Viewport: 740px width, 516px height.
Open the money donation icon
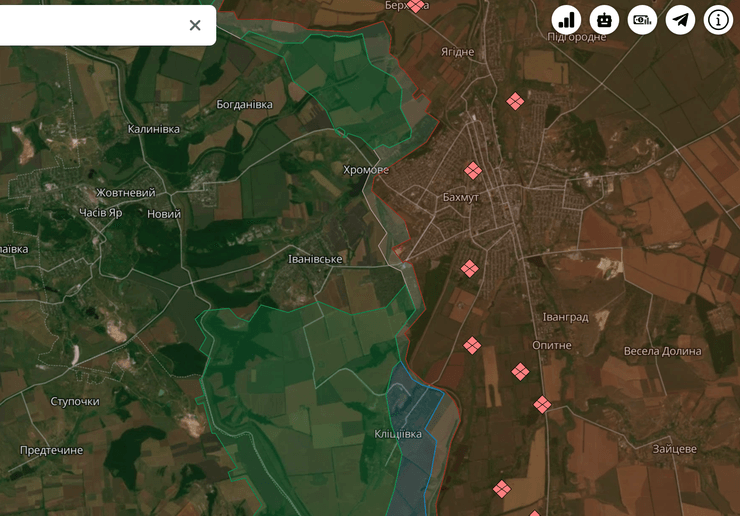click(x=642, y=19)
